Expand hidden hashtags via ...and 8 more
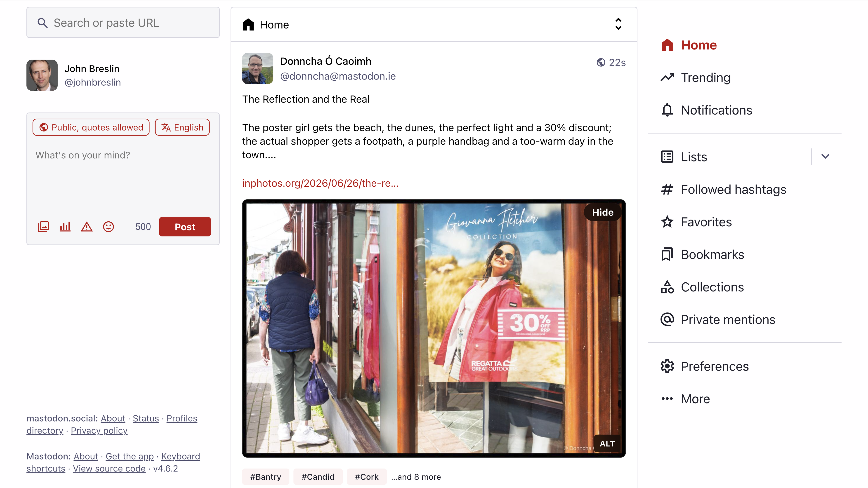Image resolution: width=868 pixels, height=488 pixels. point(416,477)
